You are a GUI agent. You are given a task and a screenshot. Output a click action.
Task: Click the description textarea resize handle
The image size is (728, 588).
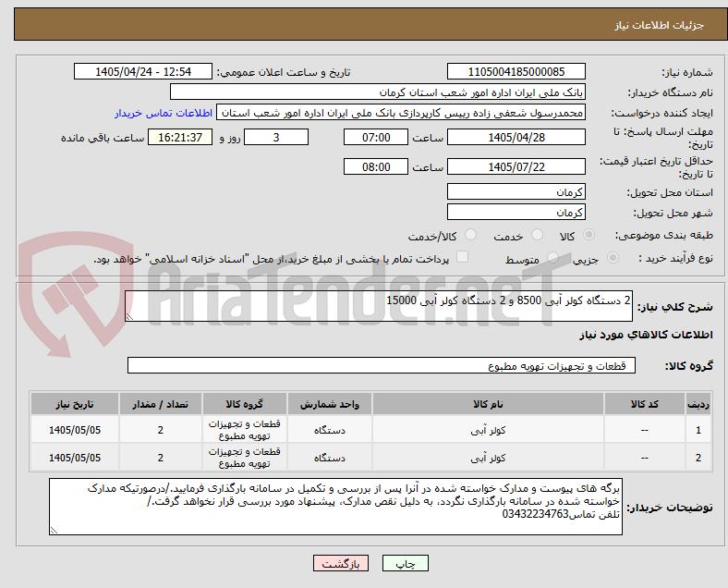click(129, 317)
